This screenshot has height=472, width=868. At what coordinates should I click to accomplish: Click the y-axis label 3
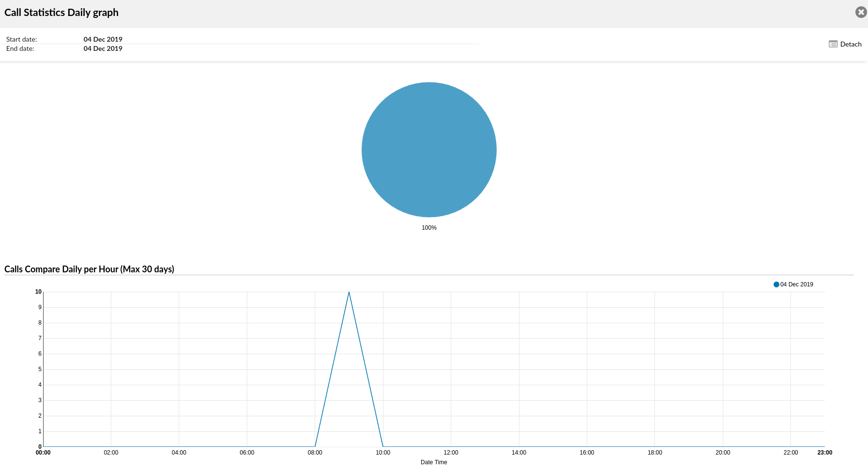(40, 400)
